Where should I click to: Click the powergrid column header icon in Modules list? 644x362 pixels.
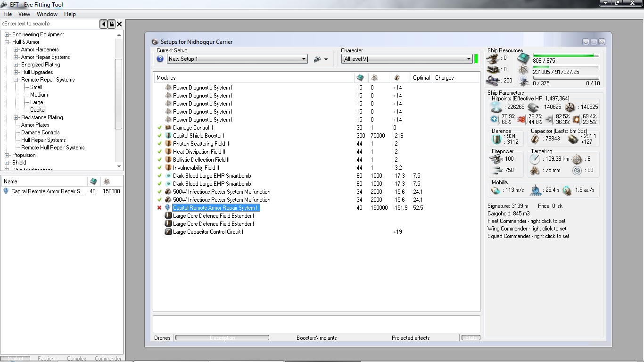pyautogui.click(x=374, y=78)
